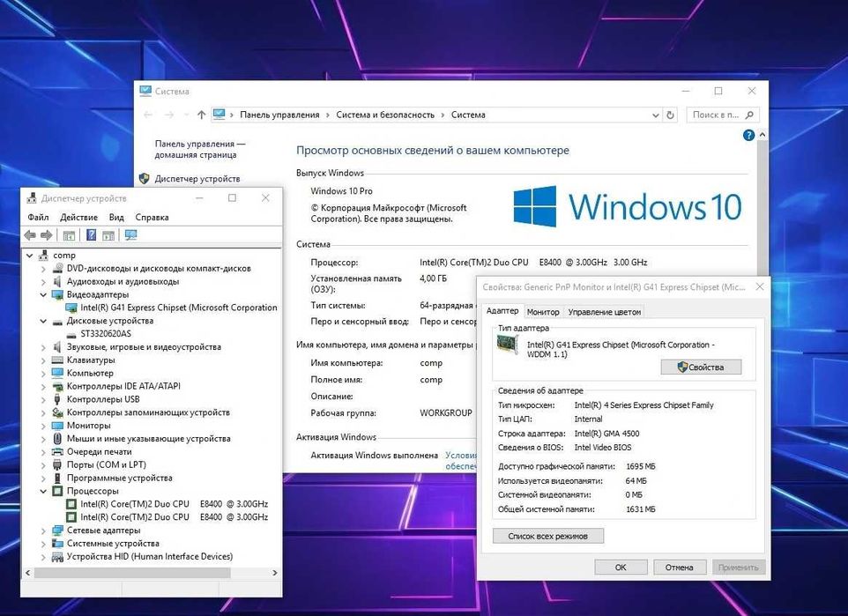Select the Аудиовходы и аудиовыходы speaker icon
This screenshot has height=616, width=848.
pos(57,281)
